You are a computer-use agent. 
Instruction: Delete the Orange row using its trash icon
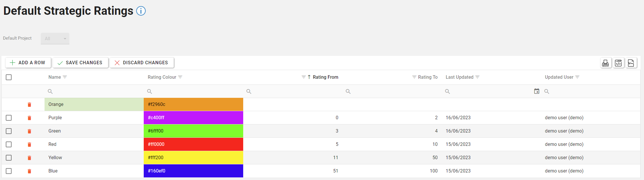[29, 104]
